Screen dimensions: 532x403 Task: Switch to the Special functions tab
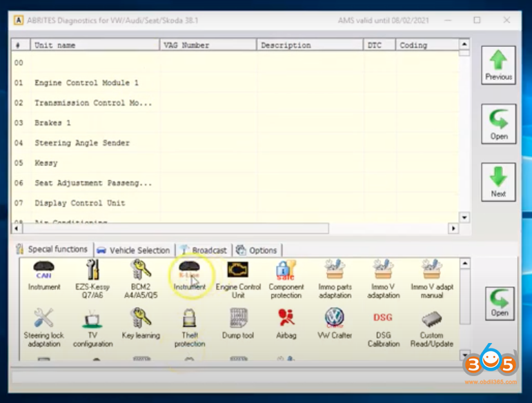coord(52,249)
